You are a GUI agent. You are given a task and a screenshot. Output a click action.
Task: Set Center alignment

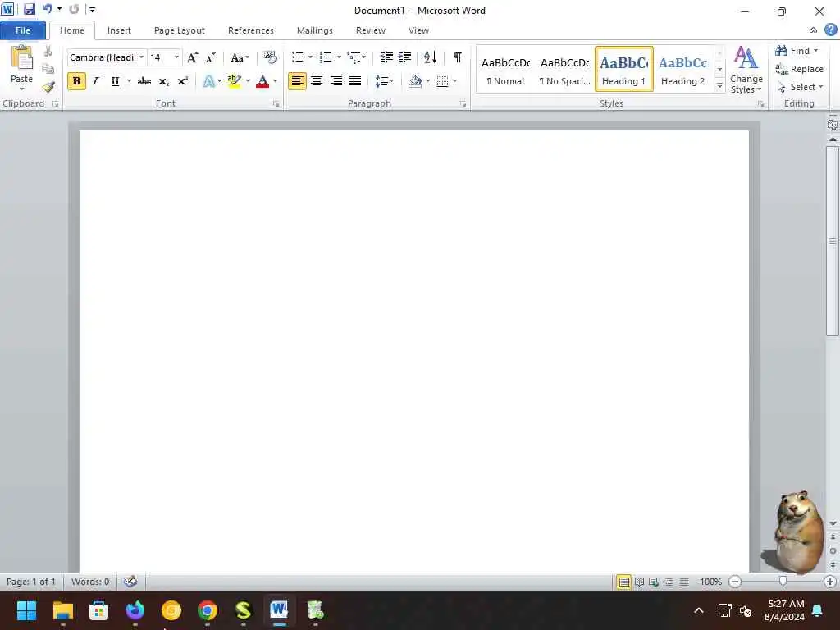click(317, 81)
